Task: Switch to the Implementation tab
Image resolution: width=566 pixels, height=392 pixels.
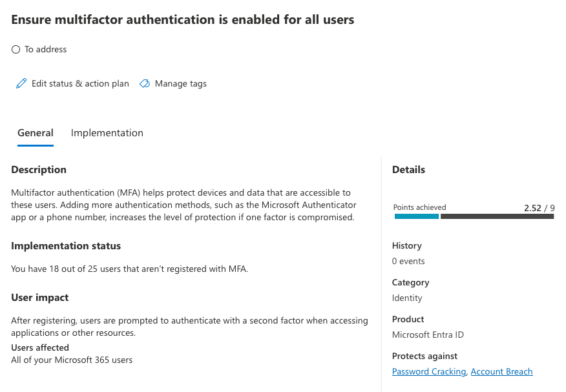Action: click(x=107, y=133)
